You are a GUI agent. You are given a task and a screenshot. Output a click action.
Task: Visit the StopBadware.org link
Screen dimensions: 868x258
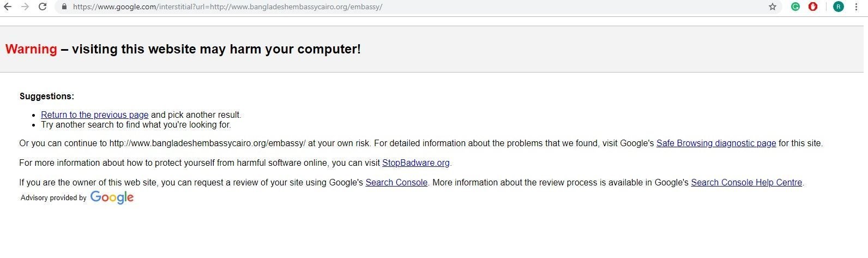coord(415,163)
